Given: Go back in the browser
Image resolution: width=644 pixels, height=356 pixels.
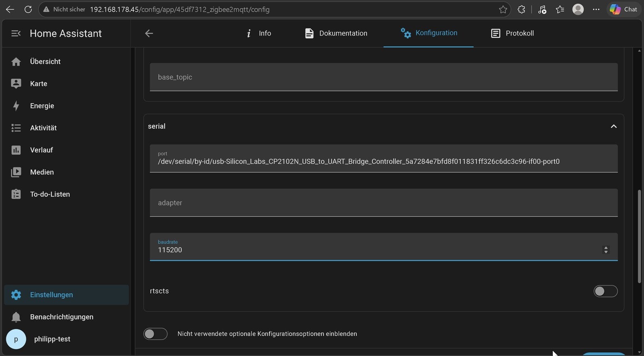Looking at the screenshot, I should click(10, 9).
